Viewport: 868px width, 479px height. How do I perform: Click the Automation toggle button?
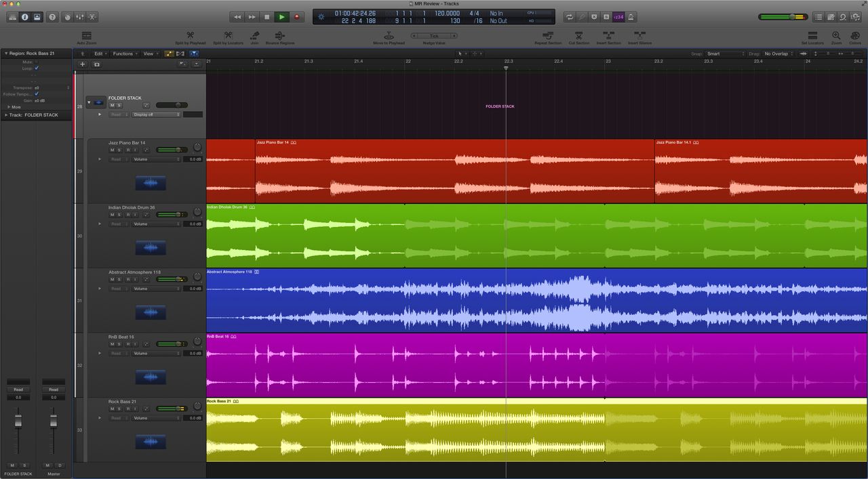(x=168, y=54)
